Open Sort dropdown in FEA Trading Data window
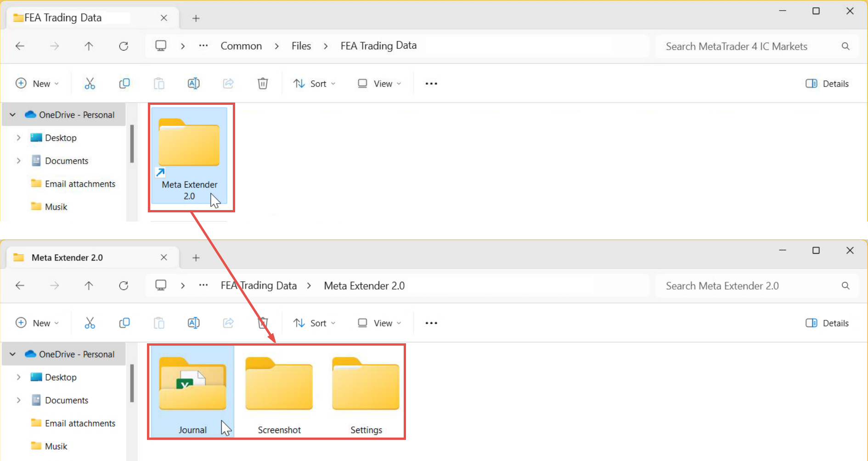Screen dimensions: 868x461 315,84
